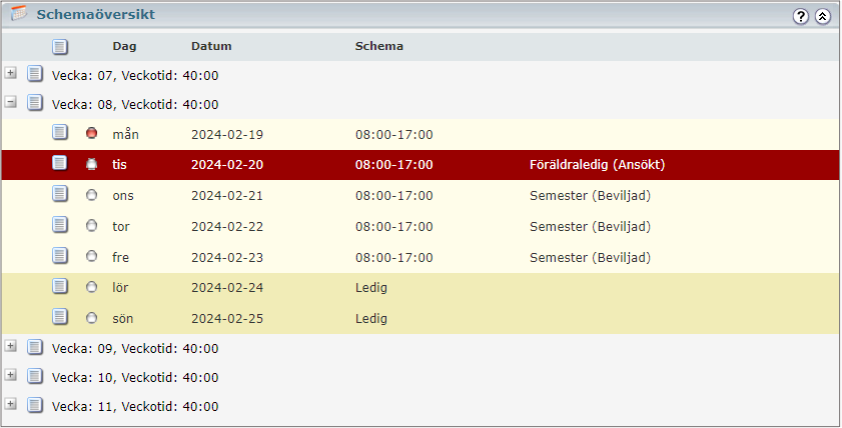Click the calendar icon beside Schemaöversikt title
This screenshot has height=428, width=842.
[19, 13]
